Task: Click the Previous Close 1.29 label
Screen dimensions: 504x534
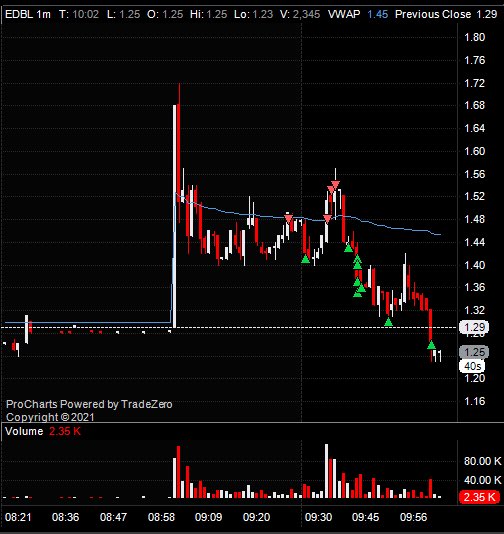Action: coord(446,14)
